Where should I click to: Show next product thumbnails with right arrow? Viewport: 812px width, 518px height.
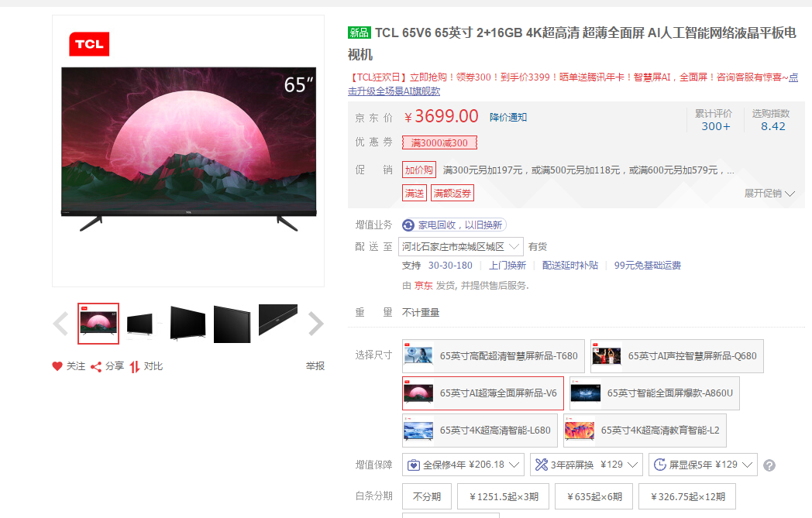coord(315,324)
